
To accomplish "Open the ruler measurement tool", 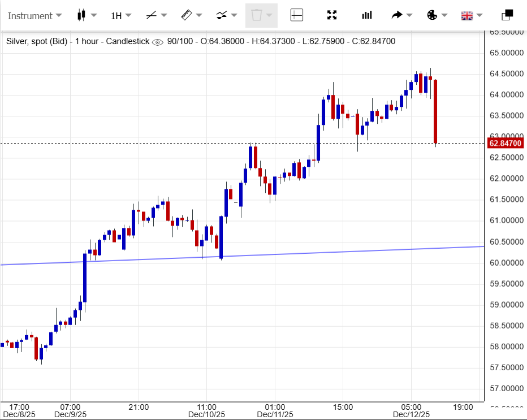I will click(x=187, y=15).
